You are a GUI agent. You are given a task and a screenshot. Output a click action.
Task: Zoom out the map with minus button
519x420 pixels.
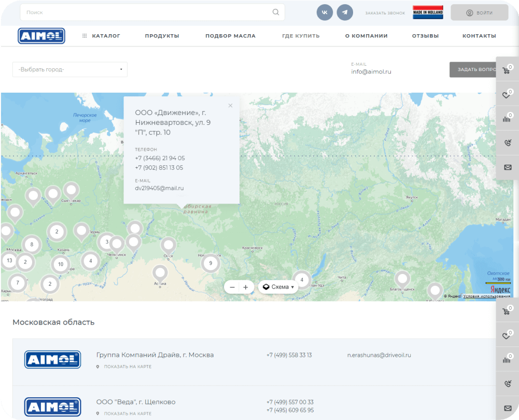(232, 287)
